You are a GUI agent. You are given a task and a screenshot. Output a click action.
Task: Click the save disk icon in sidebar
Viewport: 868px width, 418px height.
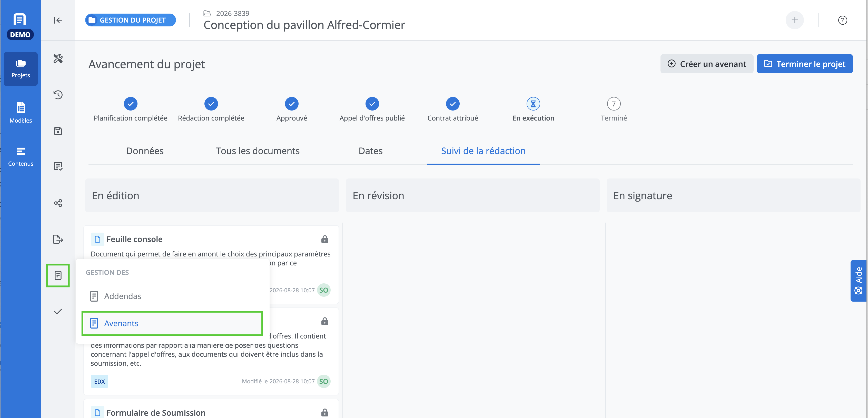pos(58,131)
